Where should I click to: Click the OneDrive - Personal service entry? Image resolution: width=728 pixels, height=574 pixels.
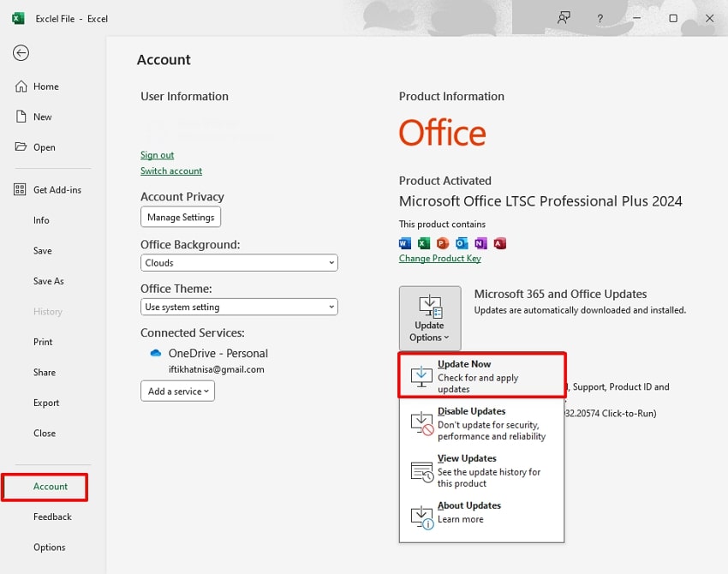coord(218,354)
